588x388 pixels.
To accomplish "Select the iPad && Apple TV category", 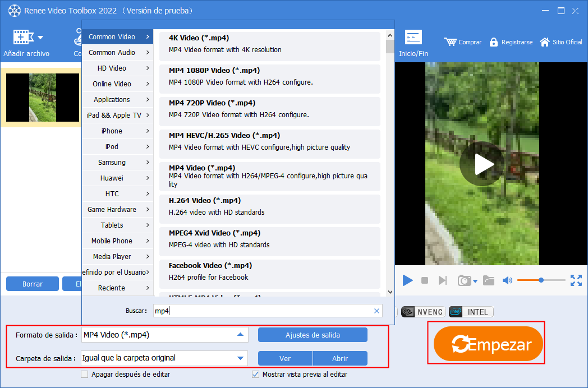I will [x=117, y=116].
